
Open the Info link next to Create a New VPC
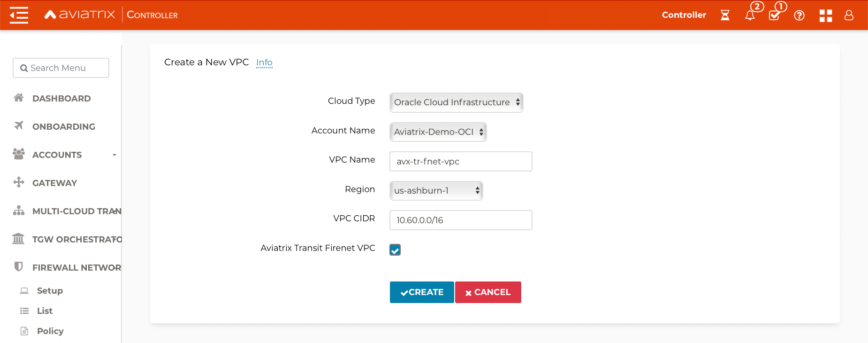[264, 62]
